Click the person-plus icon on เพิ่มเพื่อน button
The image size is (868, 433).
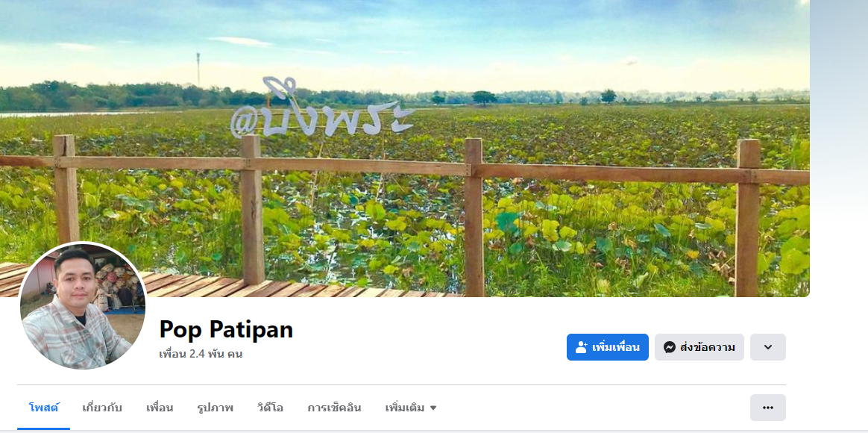coord(581,347)
